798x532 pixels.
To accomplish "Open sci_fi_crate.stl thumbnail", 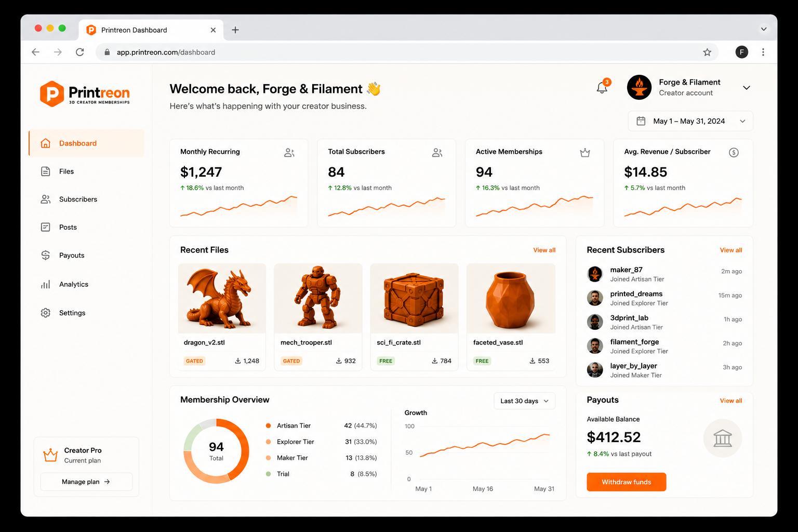I will tap(415, 298).
